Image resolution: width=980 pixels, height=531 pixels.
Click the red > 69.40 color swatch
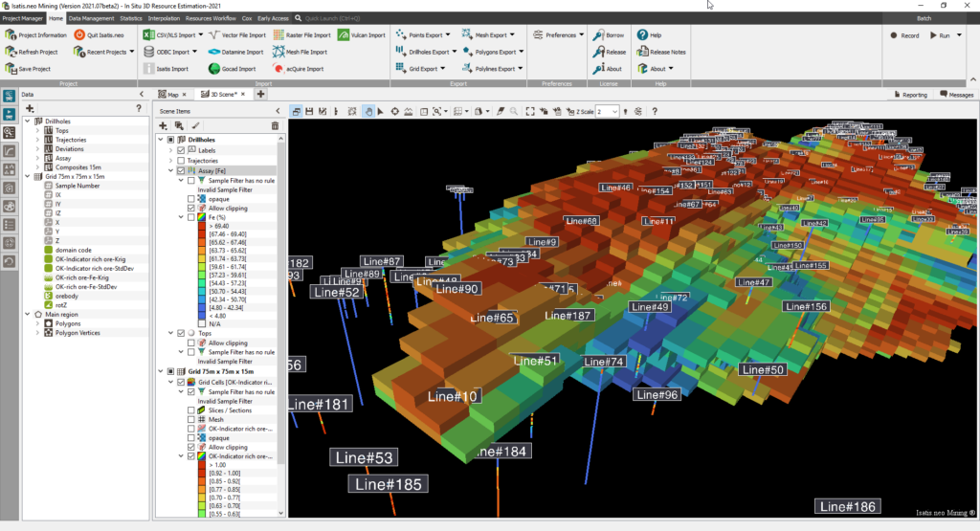[202, 226]
